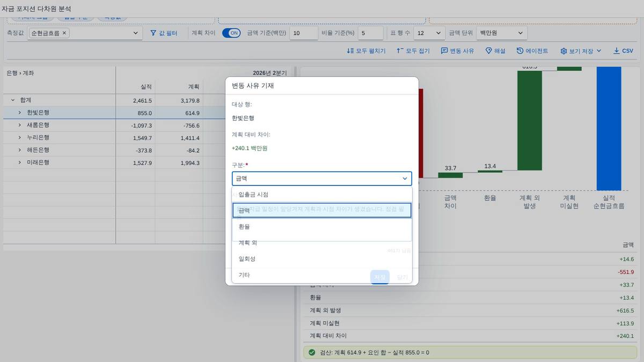Click the blue 실적 순현금흐름 waterfall bar
The image size is (644, 362).
click(609, 129)
